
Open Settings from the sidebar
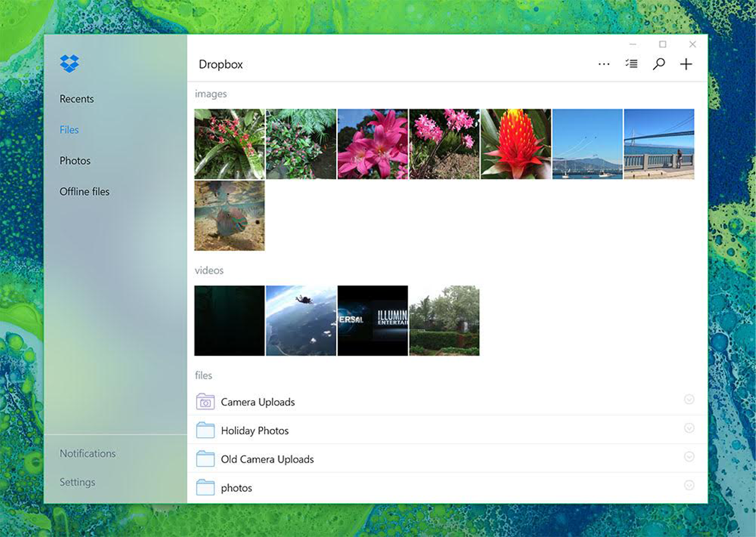point(77,482)
